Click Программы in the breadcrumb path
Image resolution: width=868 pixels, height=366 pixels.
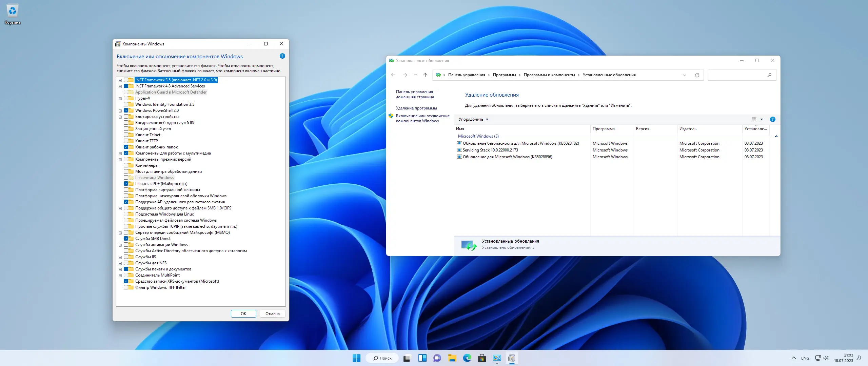click(x=504, y=75)
